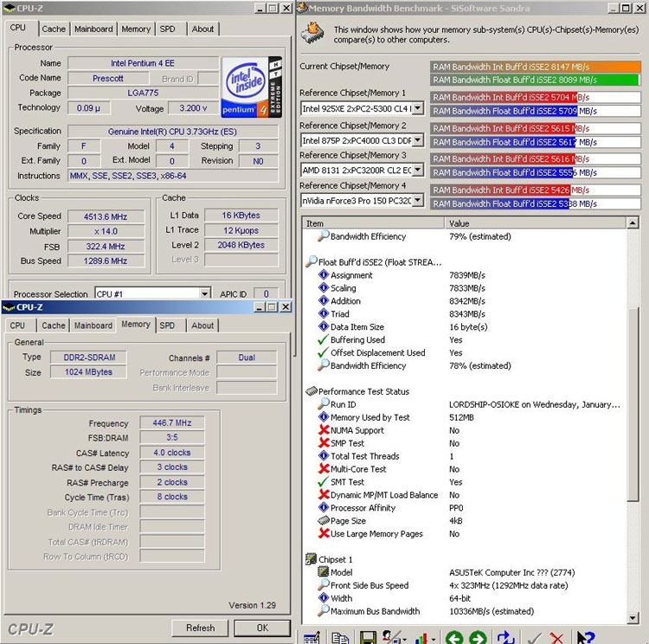Click the results list scroll down arrow
This screenshot has height=644, width=649.
coord(633,618)
